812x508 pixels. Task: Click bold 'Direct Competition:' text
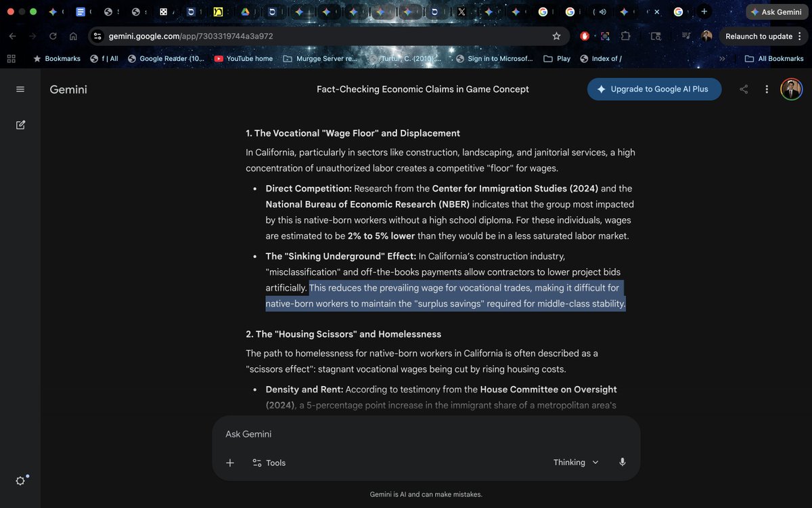(x=309, y=188)
